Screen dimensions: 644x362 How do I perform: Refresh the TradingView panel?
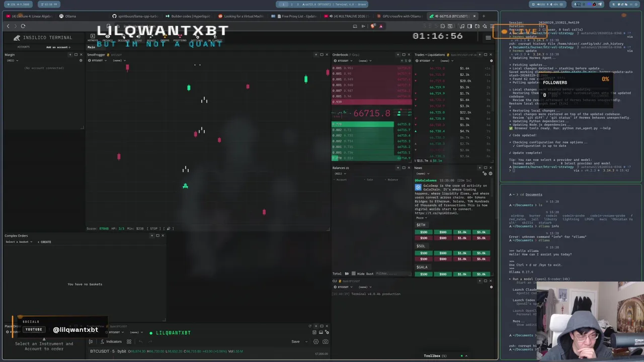pyautogui.click(x=310, y=326)
